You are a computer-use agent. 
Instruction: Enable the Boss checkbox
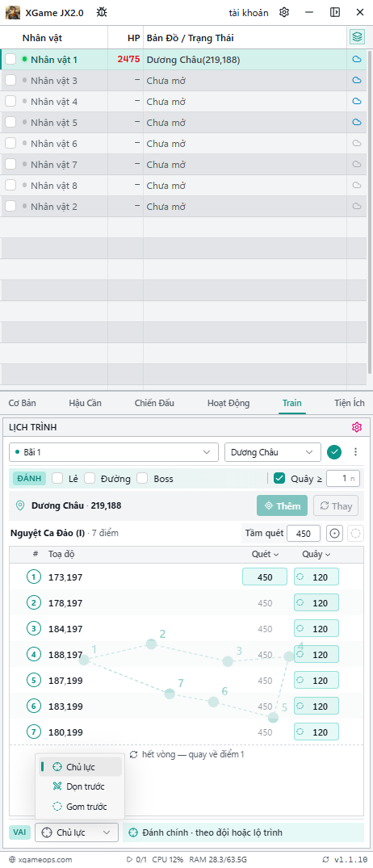142,478
